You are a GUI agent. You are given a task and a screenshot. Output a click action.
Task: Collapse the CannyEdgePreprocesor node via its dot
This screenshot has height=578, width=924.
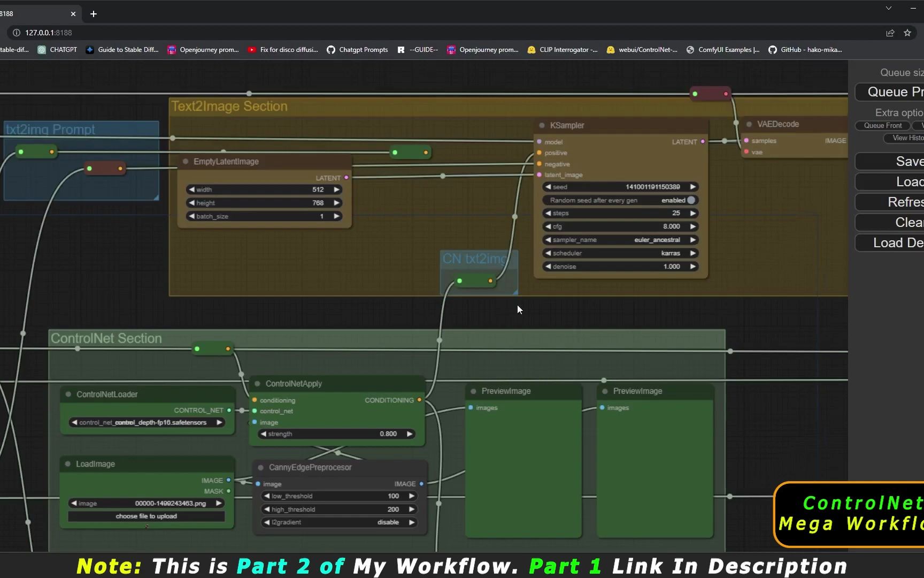click(x=260, y=467)
